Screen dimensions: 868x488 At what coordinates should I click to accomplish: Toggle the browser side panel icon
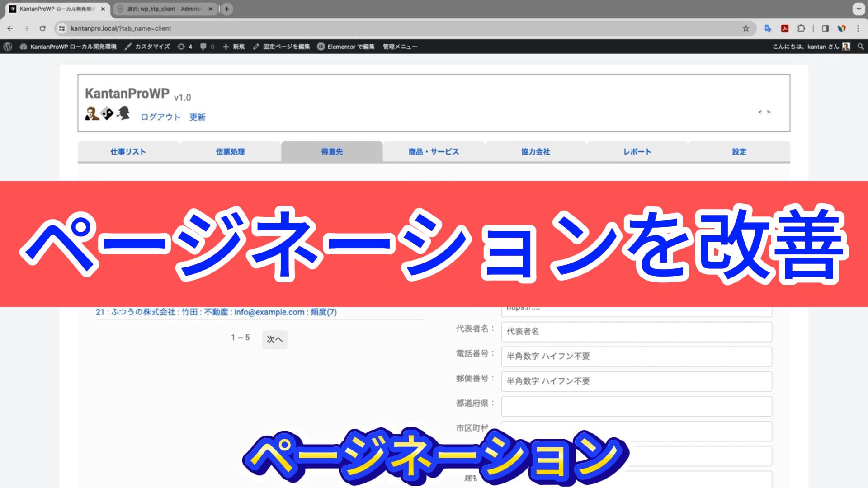pyautogui.click(x=825, y=28)
